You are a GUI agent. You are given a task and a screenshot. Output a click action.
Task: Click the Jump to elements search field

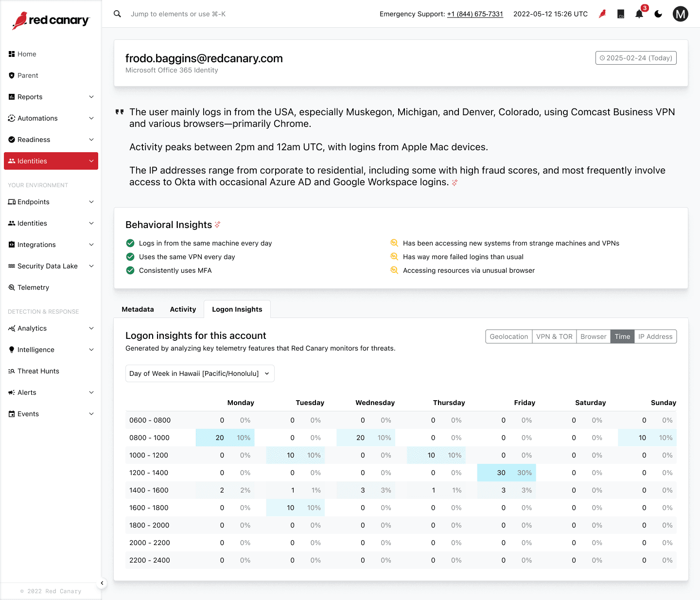click(178, 14)
